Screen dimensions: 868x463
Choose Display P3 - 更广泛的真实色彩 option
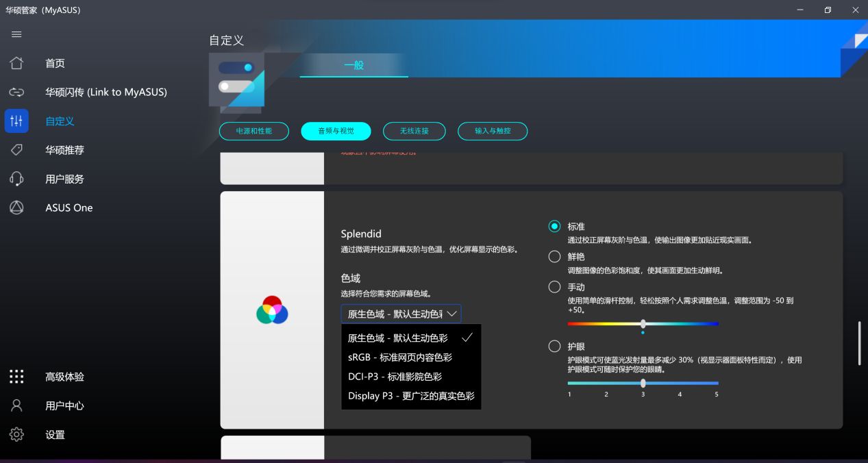coord(411,395)
